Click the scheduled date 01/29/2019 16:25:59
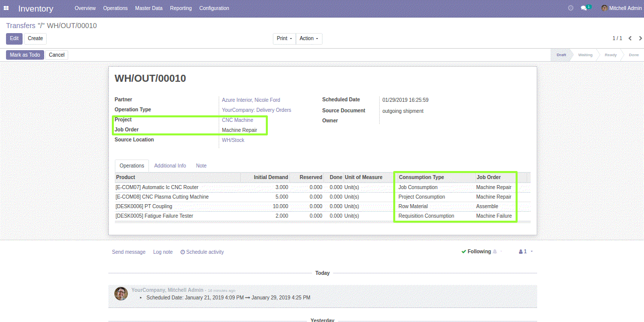 (405, 100)
